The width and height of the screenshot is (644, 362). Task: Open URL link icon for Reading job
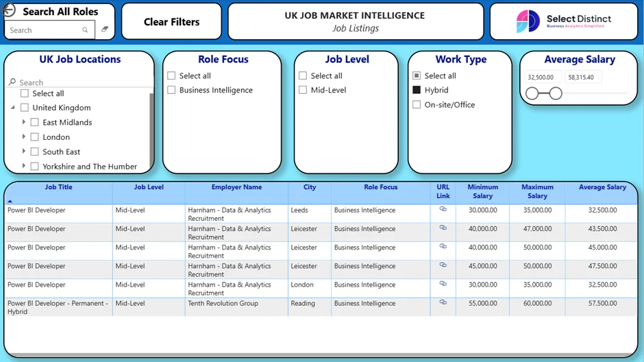click(x=443, y=302)
